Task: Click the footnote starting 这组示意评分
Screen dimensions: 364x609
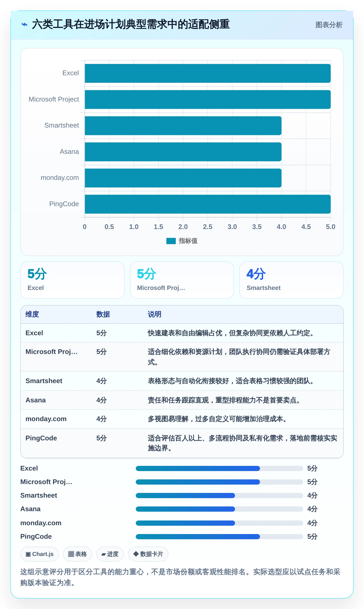Action: point(180,577)
